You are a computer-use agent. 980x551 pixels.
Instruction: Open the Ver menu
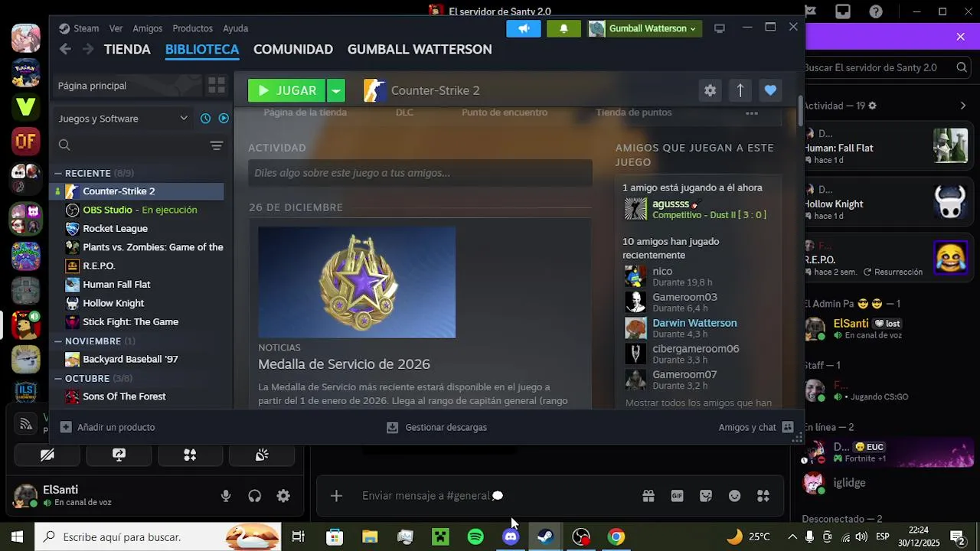116,28
